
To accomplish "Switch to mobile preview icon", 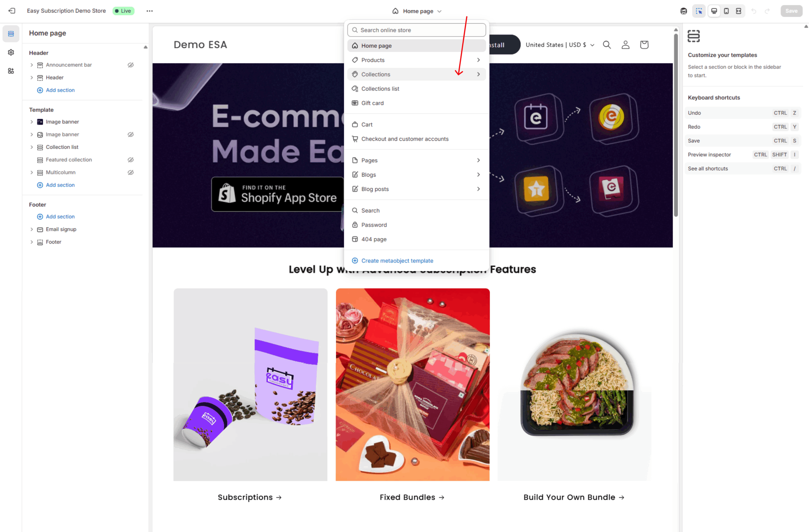I will pyautogui.click(x=727, y=11).
